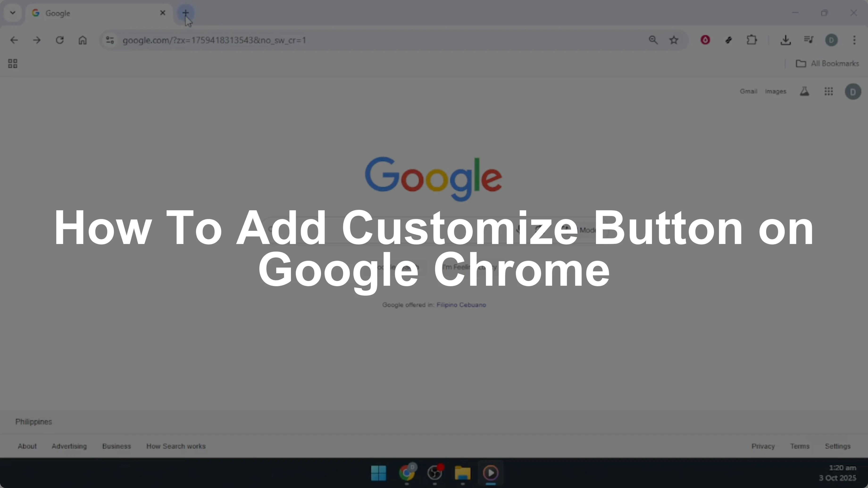868x488 pixels.
Task: Open Gmail link
Action: tap(748, 92)
